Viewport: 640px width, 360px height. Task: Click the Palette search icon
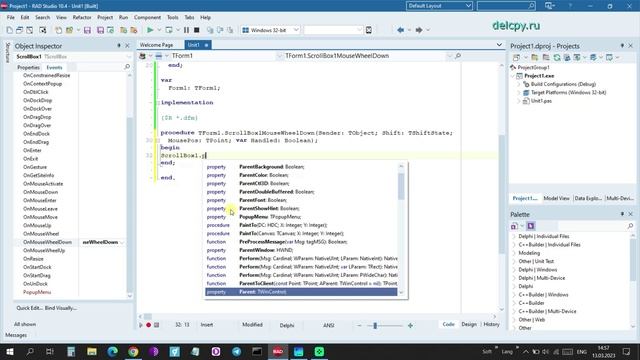point(630,226)
